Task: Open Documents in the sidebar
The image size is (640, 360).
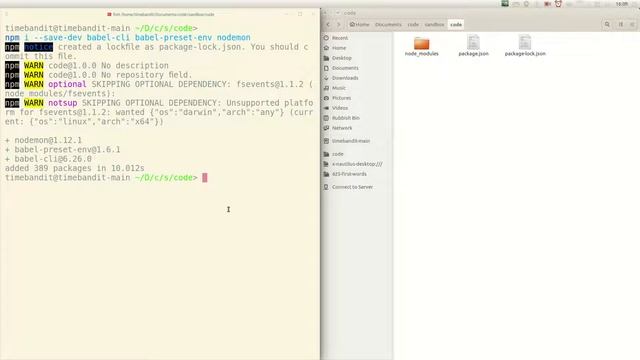Action: [345, 68]
